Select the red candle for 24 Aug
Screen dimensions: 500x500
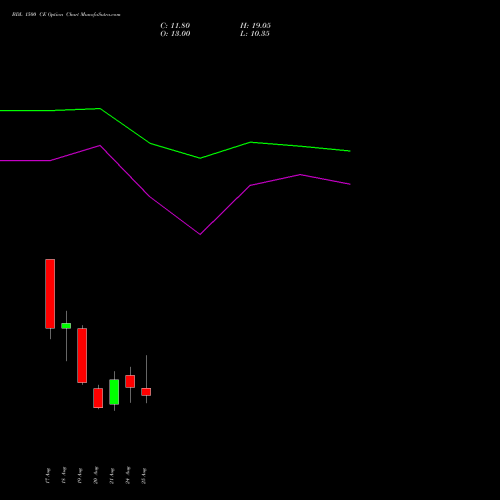pyautogui.click(x=130, y=381)
